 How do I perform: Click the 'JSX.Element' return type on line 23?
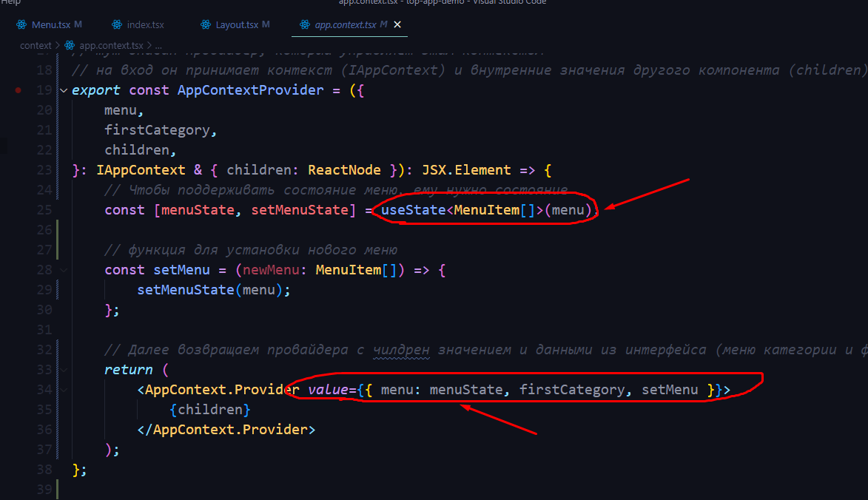pos(466,170)
